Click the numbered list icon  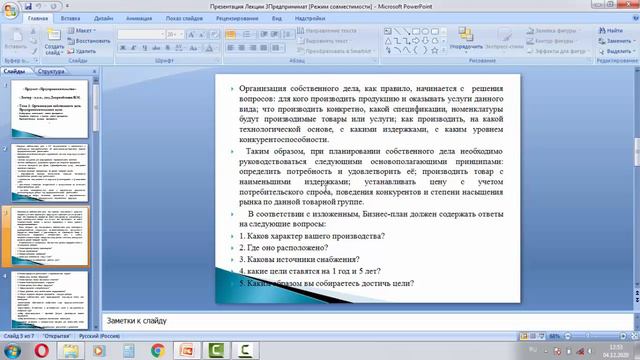[x=247, y=35]
